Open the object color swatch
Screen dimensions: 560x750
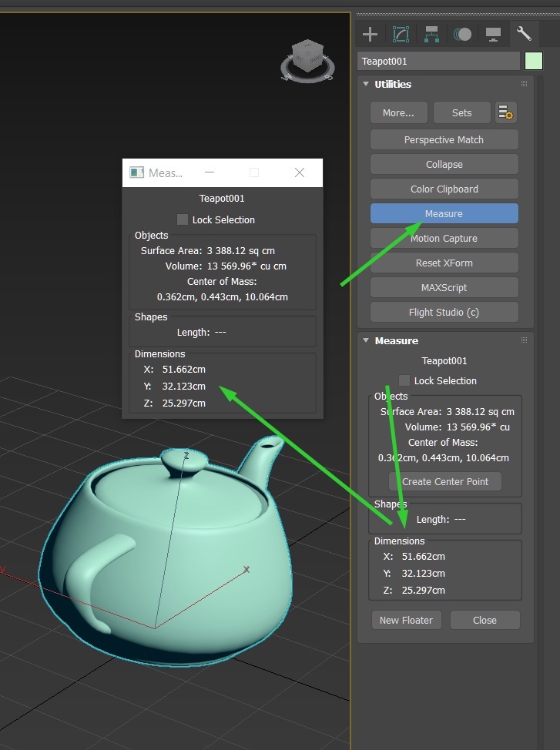click(x=533, y=61)
